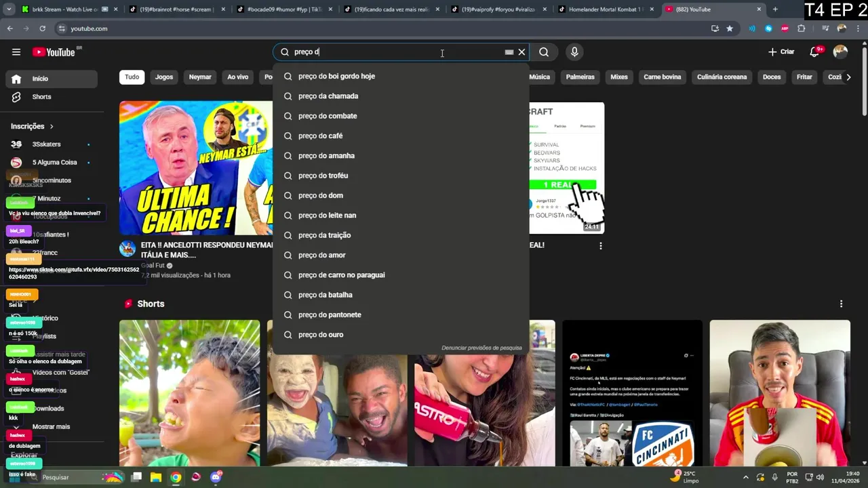Go back in browser history
The width and height of the screenshot is (868, 488).
click(x=10, y=28)
